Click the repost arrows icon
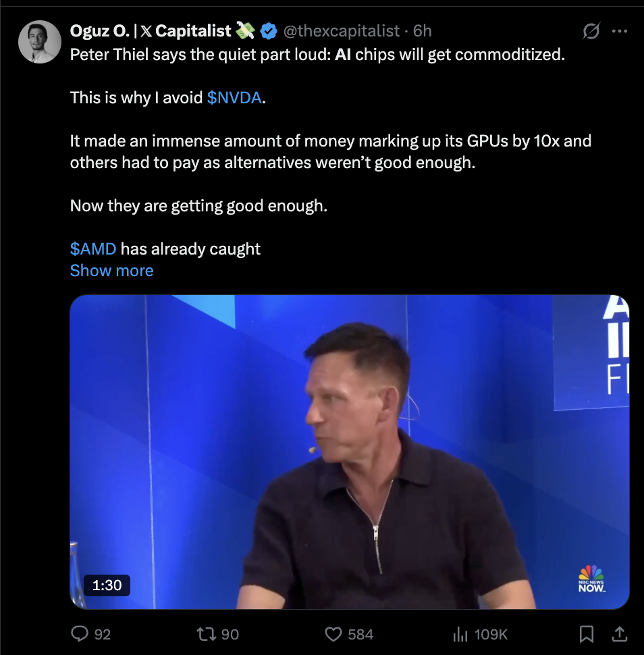Image resolution: width=644 pixels, height=655 pixels. point(207,634)
